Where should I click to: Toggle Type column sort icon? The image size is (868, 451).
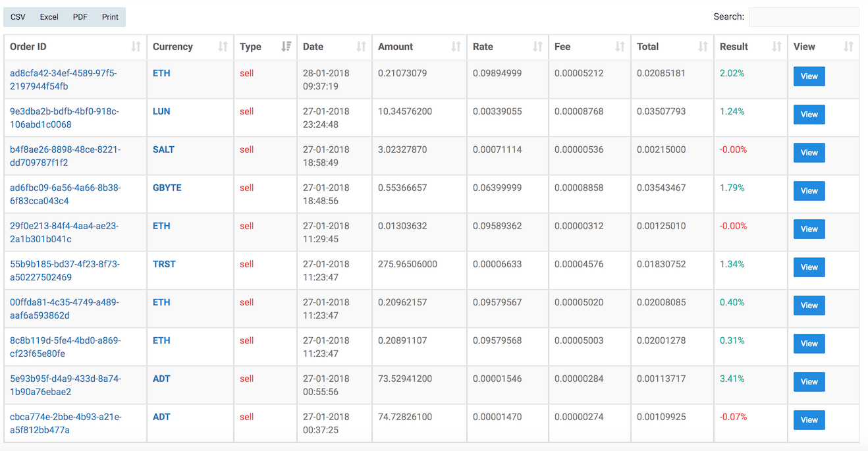point(286,47)
